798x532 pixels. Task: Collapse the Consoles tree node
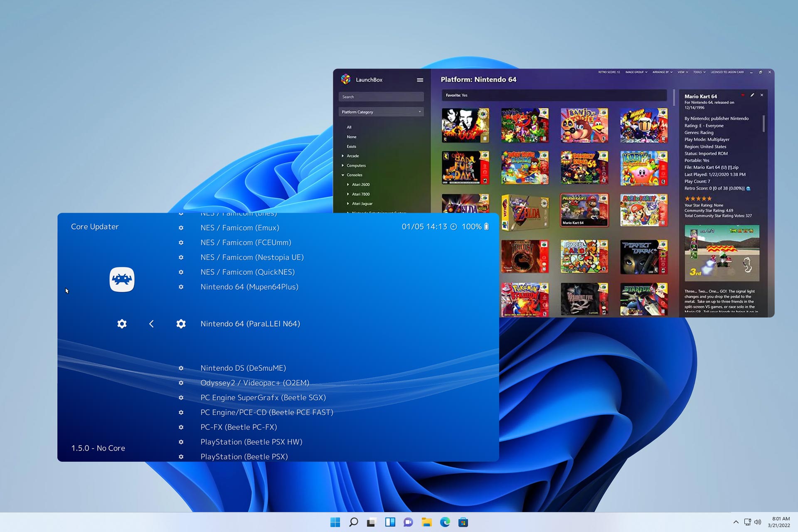(343, 175)
